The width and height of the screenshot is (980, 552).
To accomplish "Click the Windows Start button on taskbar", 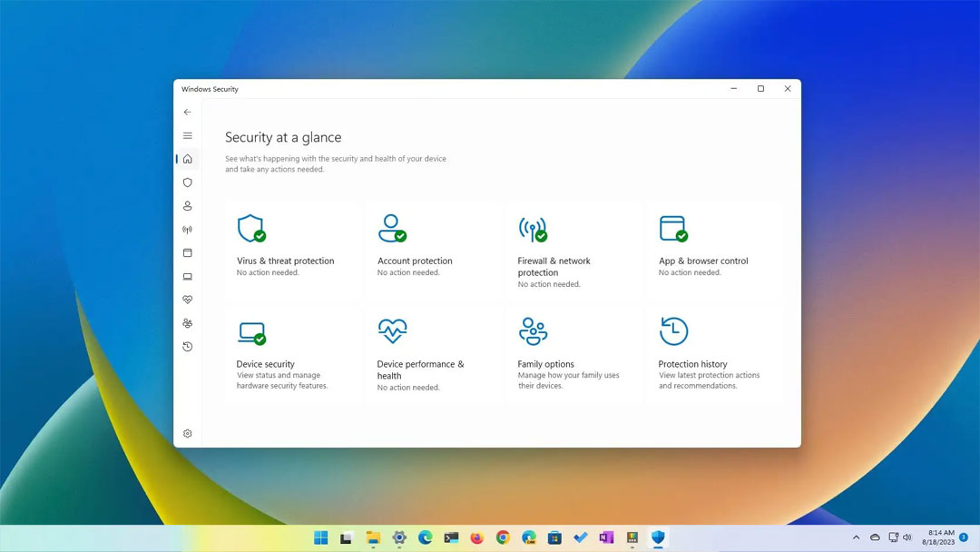I will pyautogui.click(x=320, y=537).
